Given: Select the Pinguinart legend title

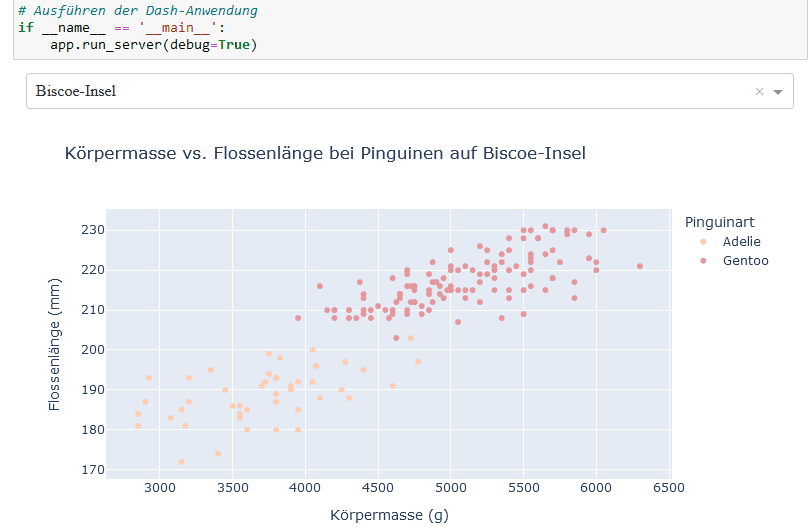Looking at the screenshot, I should pos(719,222).
